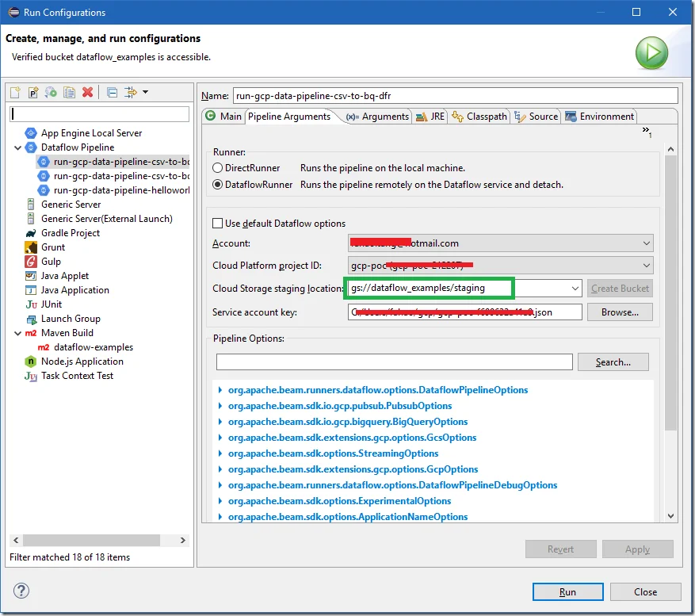This screenshot has width=695, height=616.
Task: Delete selected configuration with red X
Action: click(88, 93)
